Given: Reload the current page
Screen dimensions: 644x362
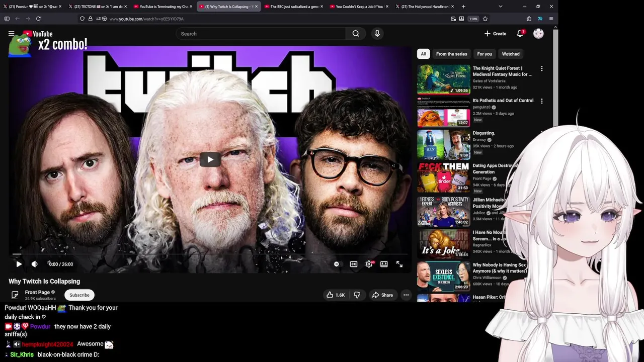Looking at the screenshot, I should (38, 19).
